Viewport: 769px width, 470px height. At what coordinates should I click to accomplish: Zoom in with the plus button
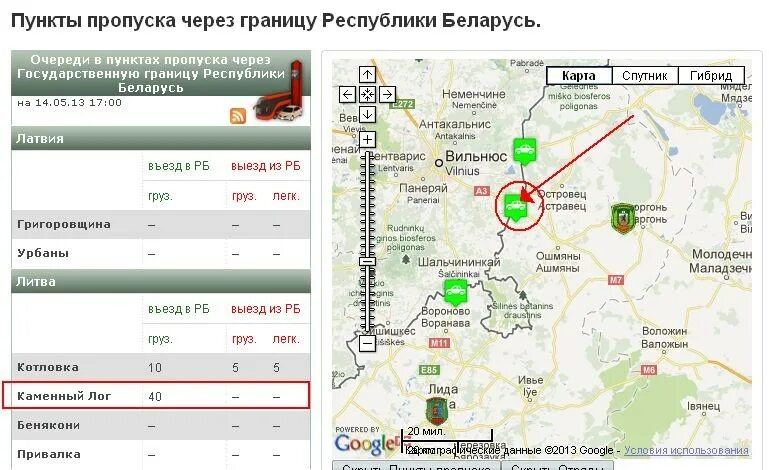click(367, 139)
